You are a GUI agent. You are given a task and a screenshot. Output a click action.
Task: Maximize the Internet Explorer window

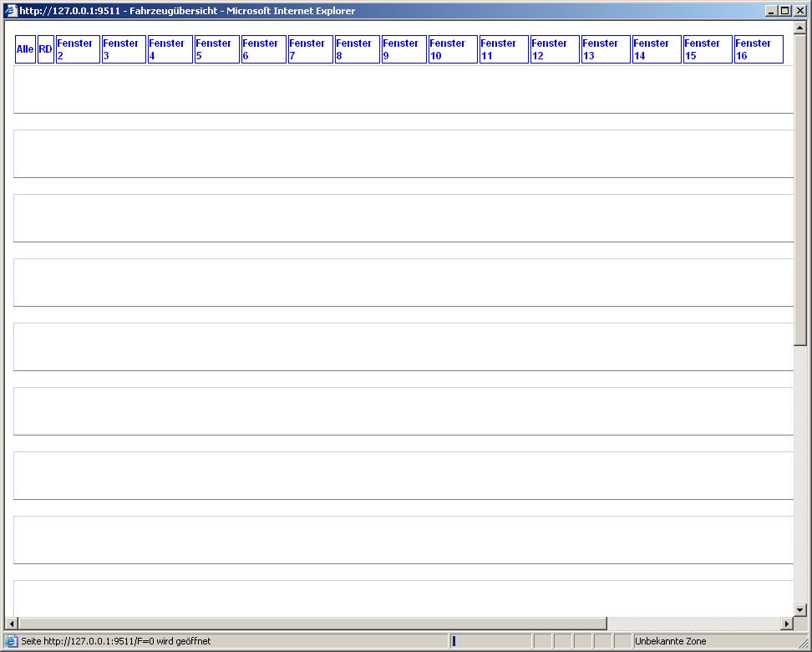pyautogui.click(x=785, y=11)
